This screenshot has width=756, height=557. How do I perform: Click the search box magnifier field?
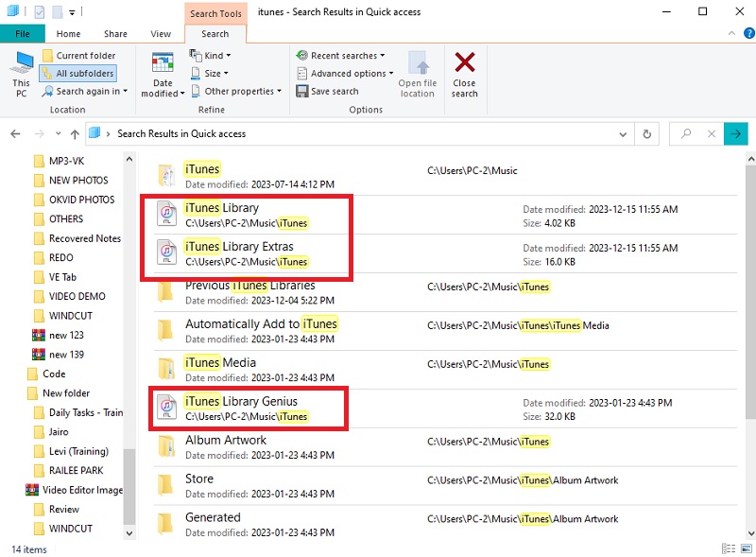tap(686, 133)
